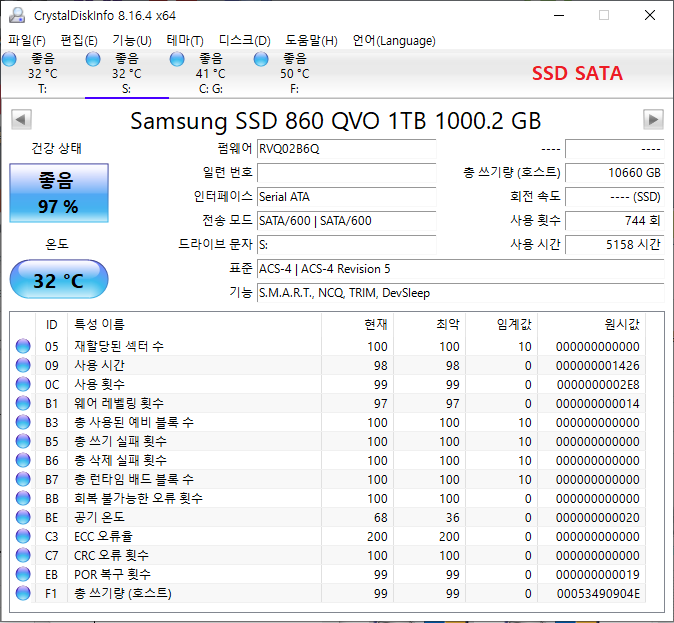This screenshot has width=674, height=623.
Task: Open the 언어(Language) menu
Action: coord(394,40)
